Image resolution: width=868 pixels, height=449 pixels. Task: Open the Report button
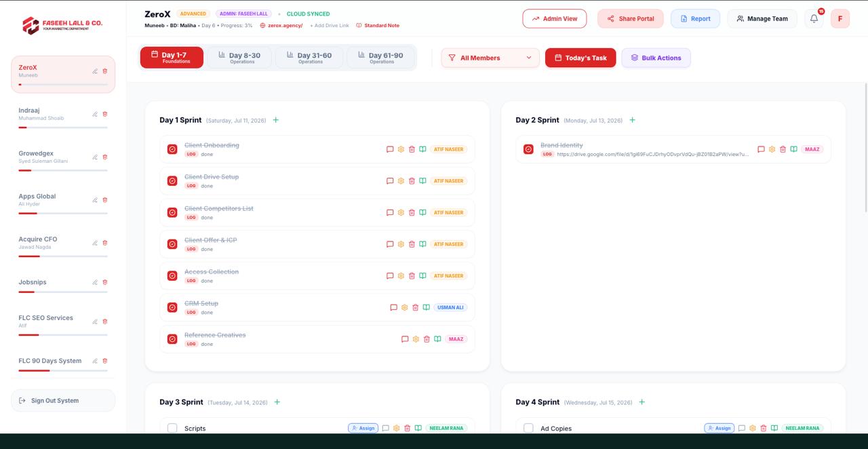click(695, 19)
